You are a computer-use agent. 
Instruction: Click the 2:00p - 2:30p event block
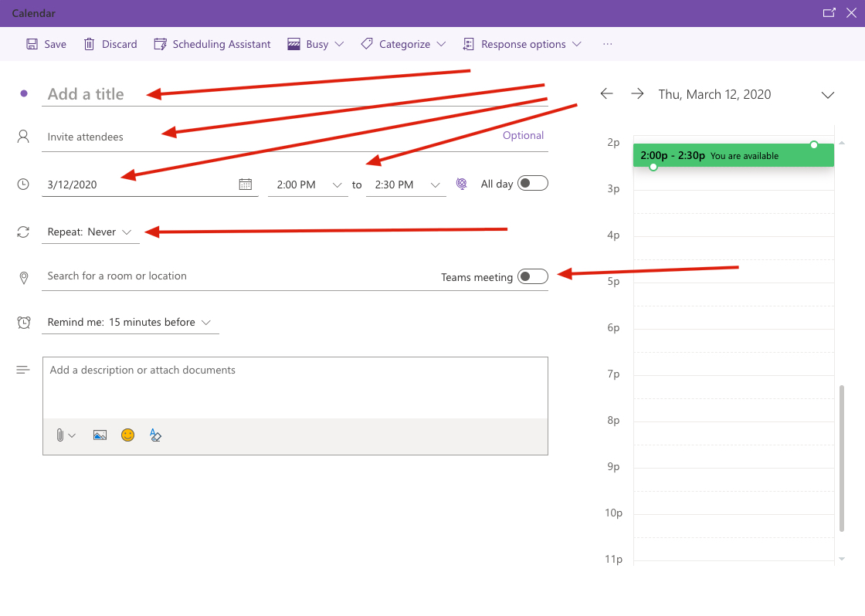733,155
